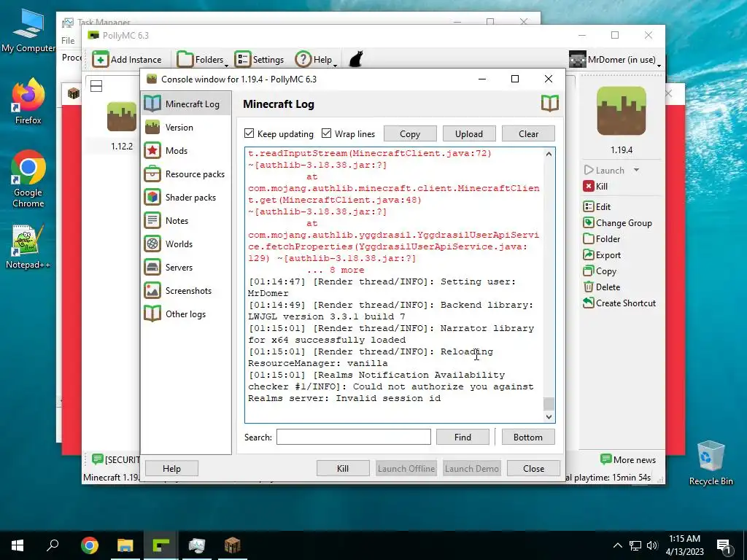Click Export instance action
Image resolution: width=747 pixels, height=560 pixels.
pyautogui.click(x=602, y=254)
